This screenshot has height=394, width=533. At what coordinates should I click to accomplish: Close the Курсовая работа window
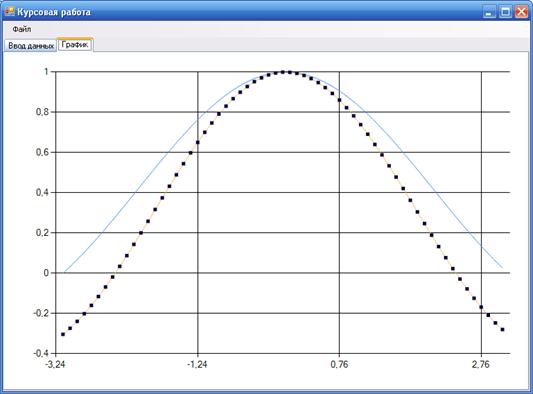coord(521,12)
